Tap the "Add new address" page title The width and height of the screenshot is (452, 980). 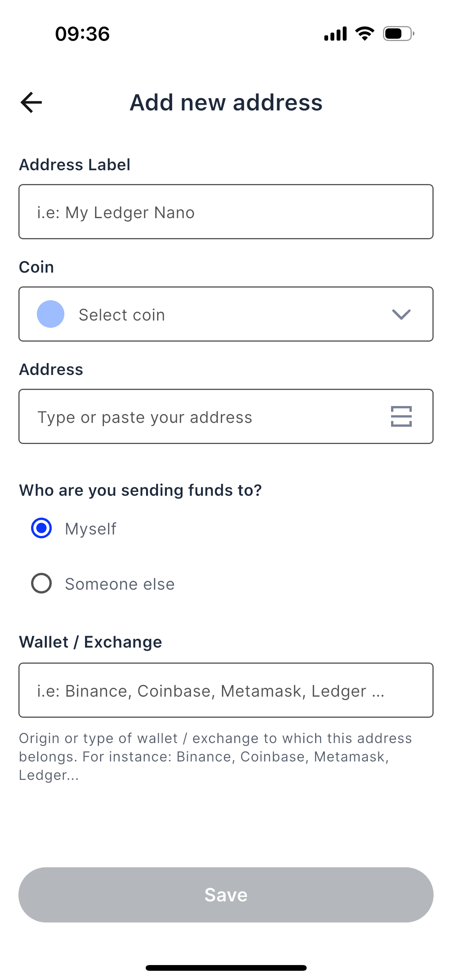226,102
